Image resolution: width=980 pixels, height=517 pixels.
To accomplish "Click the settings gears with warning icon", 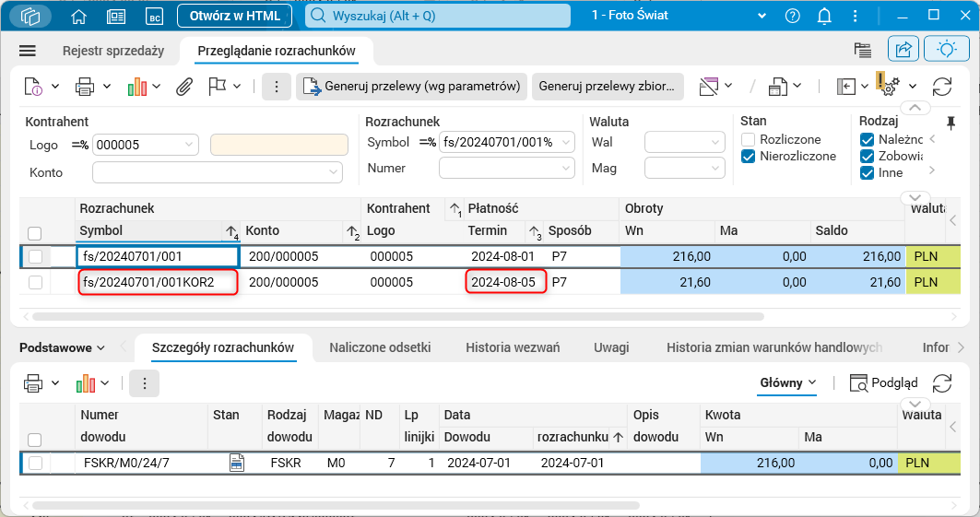I will [x=888, y=84].
